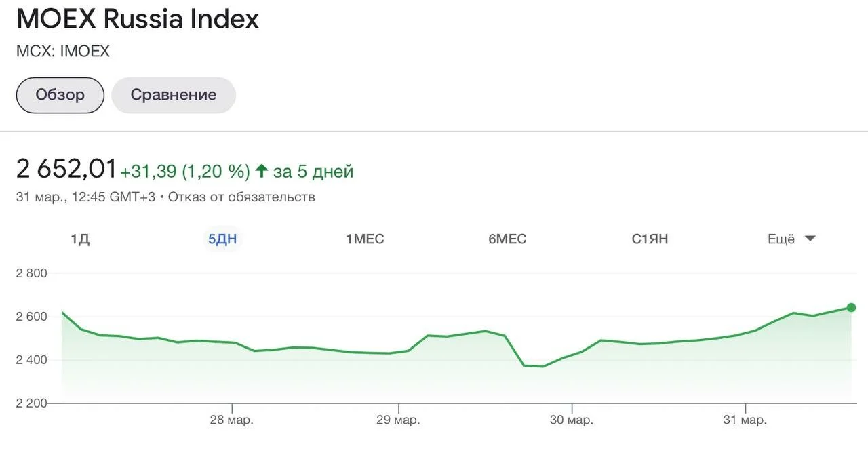
Task: Click the +31,39 (1,20 %) change text
Action: click(x=185, y=172)
